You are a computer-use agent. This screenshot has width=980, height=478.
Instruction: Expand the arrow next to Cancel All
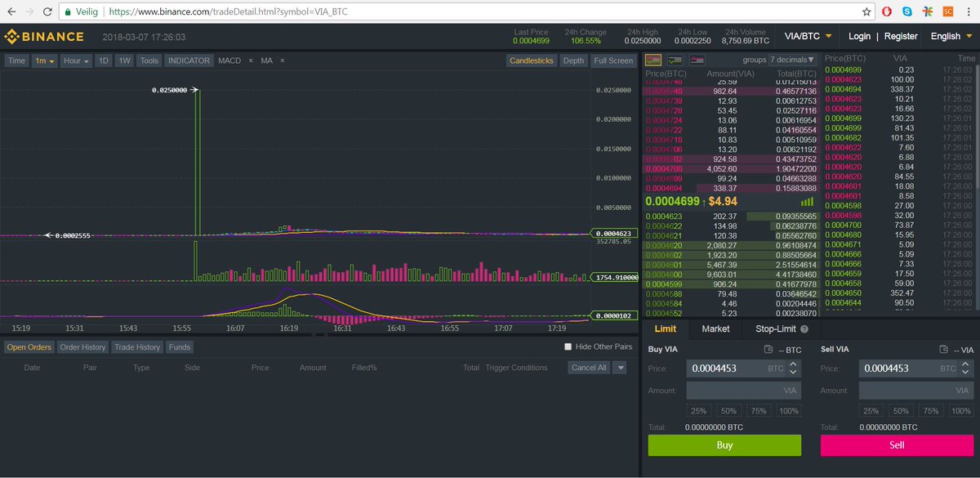(x=619, y=368)
